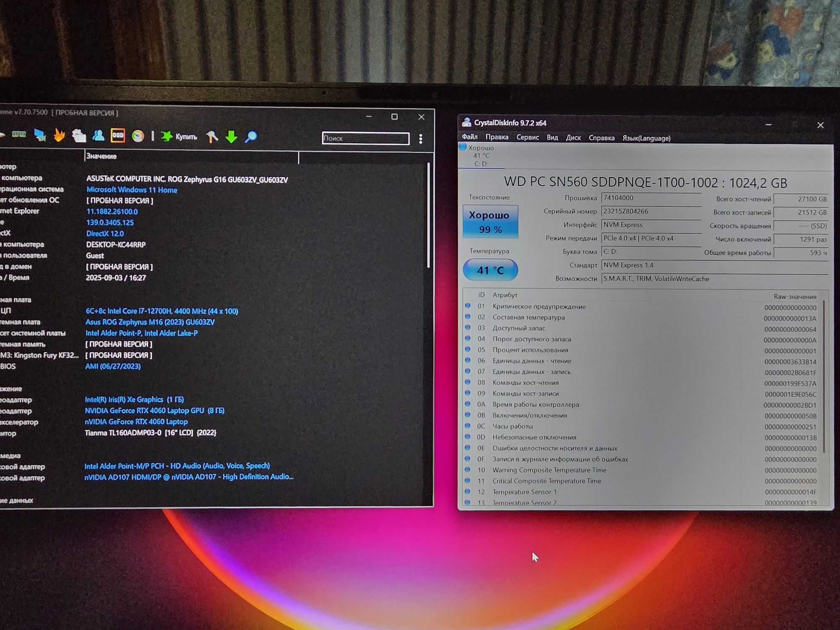
Task: Click the CrystalDiskInfo title bar app icon
Action: tap(466, 122)
